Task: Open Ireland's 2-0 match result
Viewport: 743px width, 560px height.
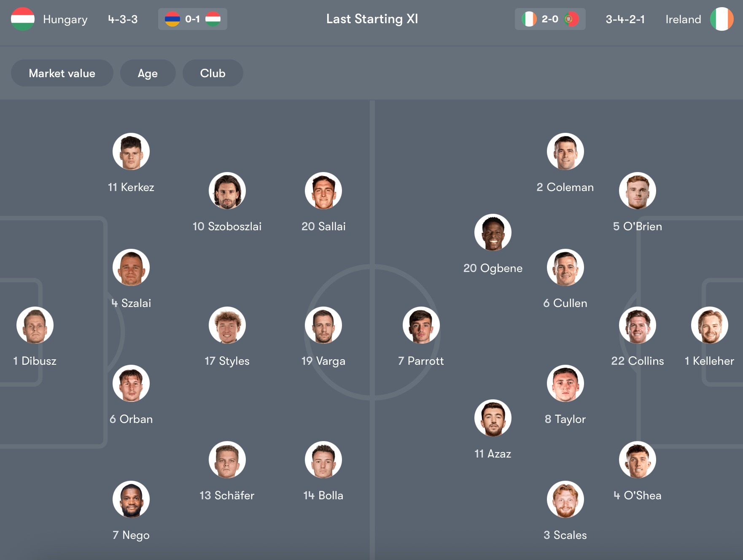Action: (x=550, y=19)
